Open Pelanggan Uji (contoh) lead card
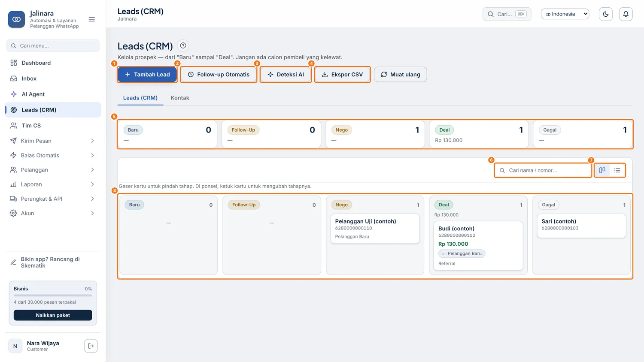Screen dimensions: 644x362 [x=375, y=229]
